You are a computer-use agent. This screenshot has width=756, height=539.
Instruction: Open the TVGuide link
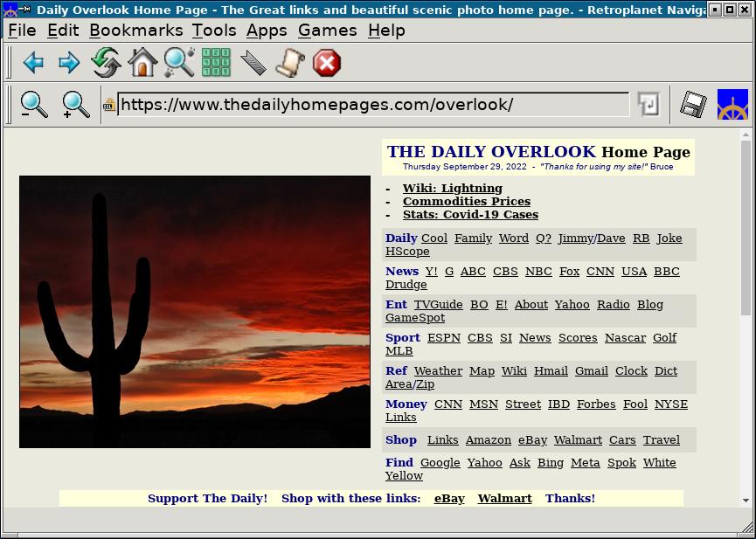click(438, 305)
